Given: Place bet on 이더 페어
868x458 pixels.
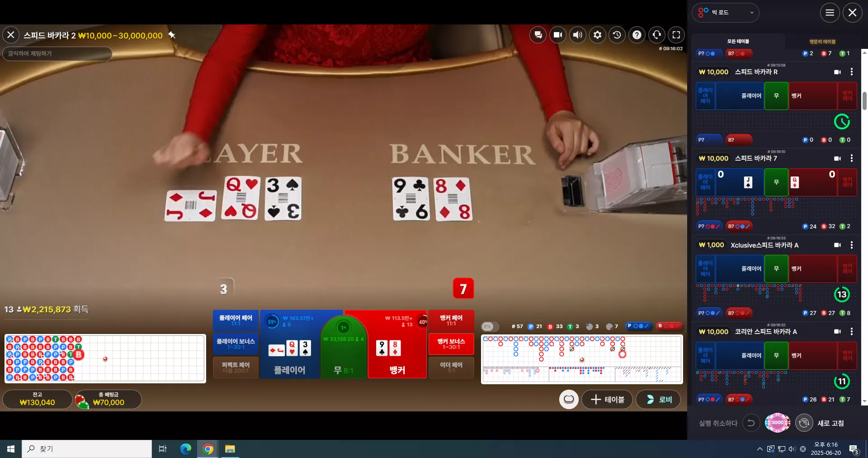Looking at the screenshot, I should (x=451, y=367).
